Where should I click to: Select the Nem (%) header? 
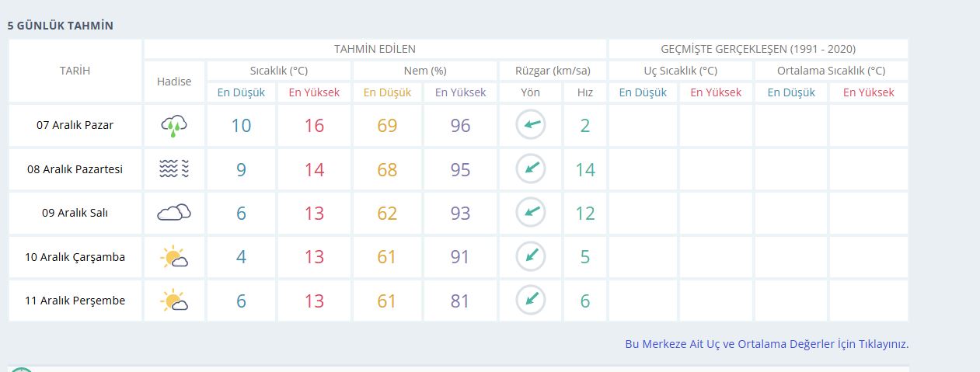point(425,71)
